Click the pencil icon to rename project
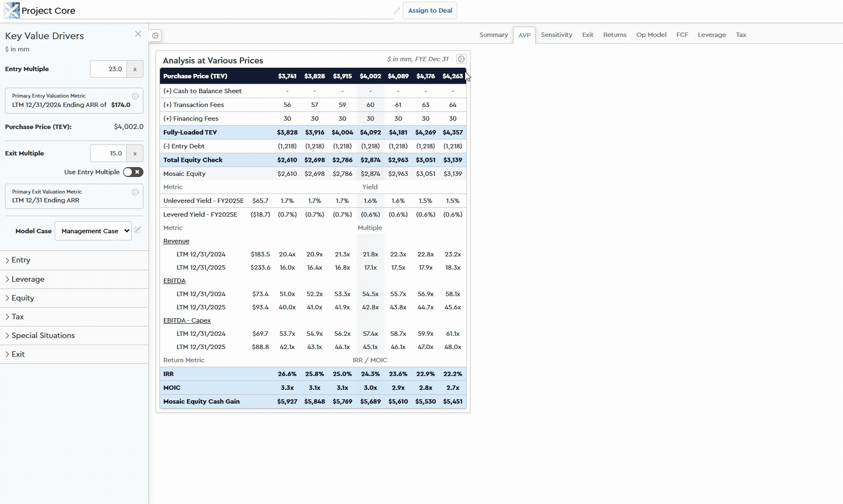 click(397, 10)
